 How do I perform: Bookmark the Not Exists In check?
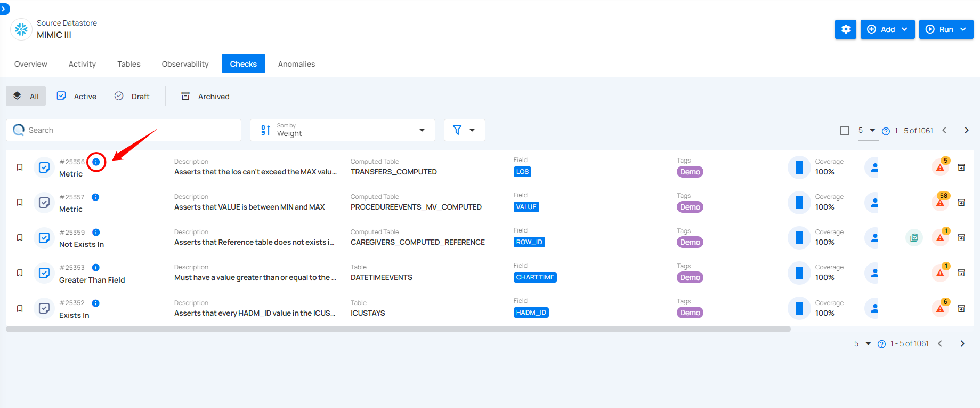coord(20,238)
